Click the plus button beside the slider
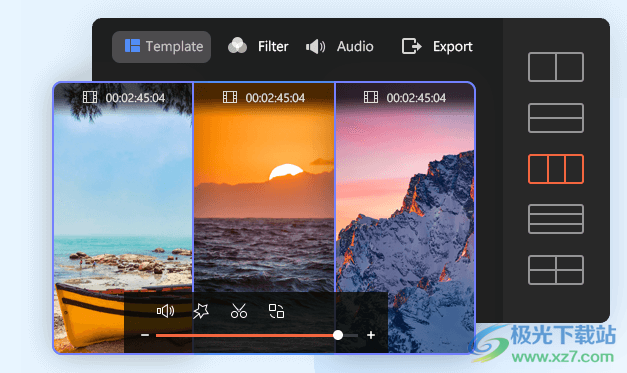 point(371,335)
